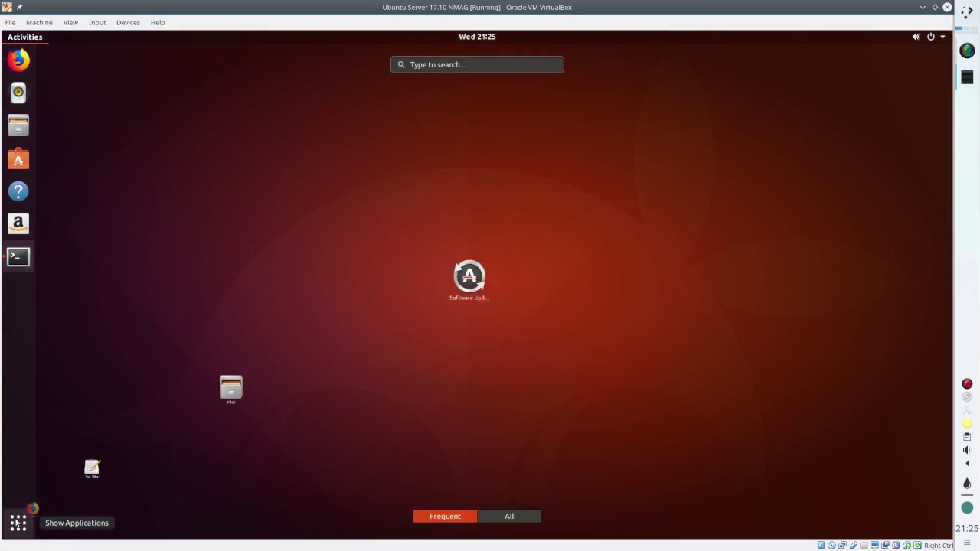Click VirtualBox shared folders status icon

click(x=864, y=546)
